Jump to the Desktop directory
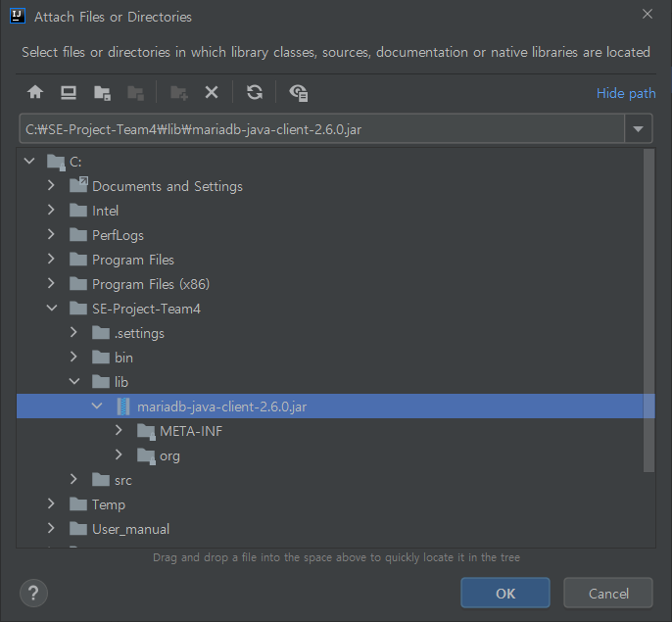Screen dimensions: 672x622 tap(69, 92)
